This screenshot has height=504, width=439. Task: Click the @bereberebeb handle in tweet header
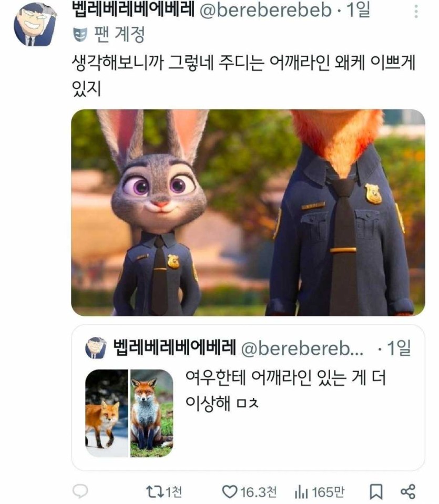pos(266,11)
